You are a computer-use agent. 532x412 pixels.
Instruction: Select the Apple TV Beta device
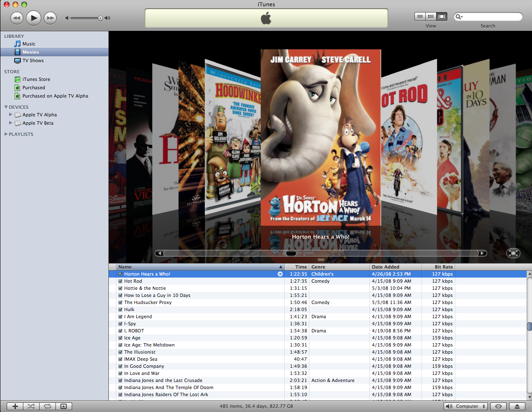coord(38,123)
